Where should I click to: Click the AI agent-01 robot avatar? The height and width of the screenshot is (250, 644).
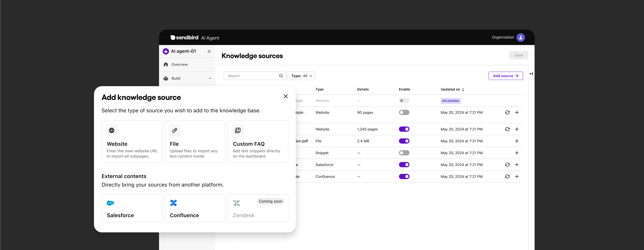pyautogui.click(x=166, y=51)
